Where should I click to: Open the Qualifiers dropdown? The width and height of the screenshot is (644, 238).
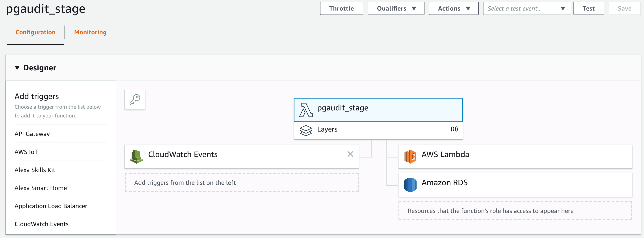click(x=396, y=9)
